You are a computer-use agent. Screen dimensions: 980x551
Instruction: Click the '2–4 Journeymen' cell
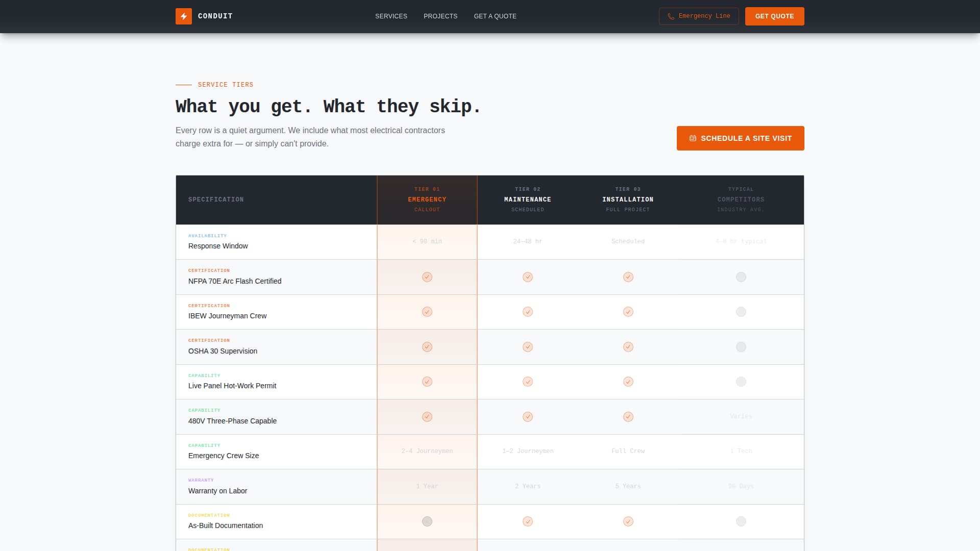427,451
